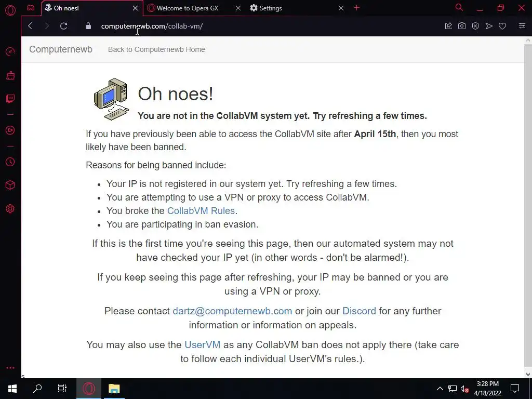Close the Oh noes! tab
This screenshot has width=532, height=399.
pos(136,8)
